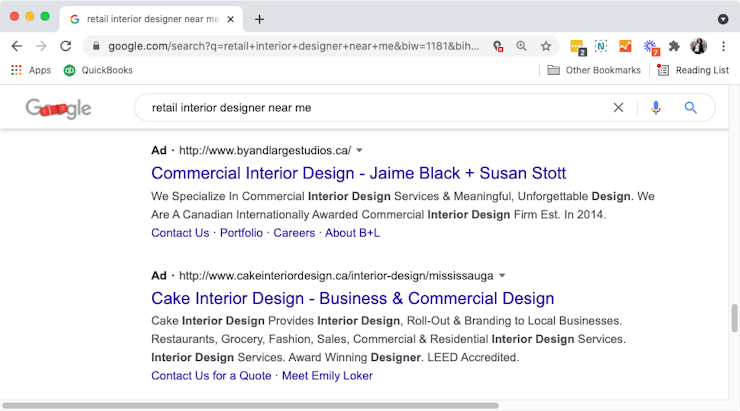Screen dimensions: 740x411
Task: Open the Meet Emily Loker link
Action: (327, 376)
